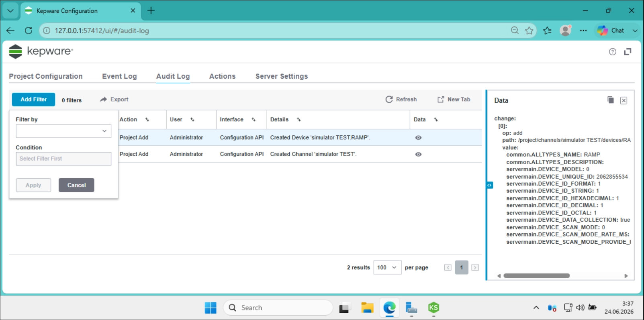View data for Created Device 'simulator TEST.RAMP' row
The image size is (644, 320).
418,138
